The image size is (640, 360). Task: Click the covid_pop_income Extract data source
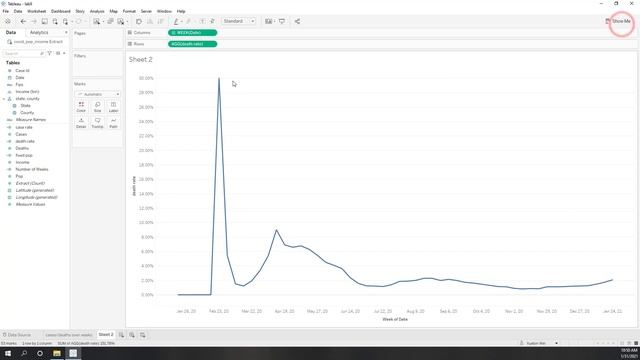(35, 42)
